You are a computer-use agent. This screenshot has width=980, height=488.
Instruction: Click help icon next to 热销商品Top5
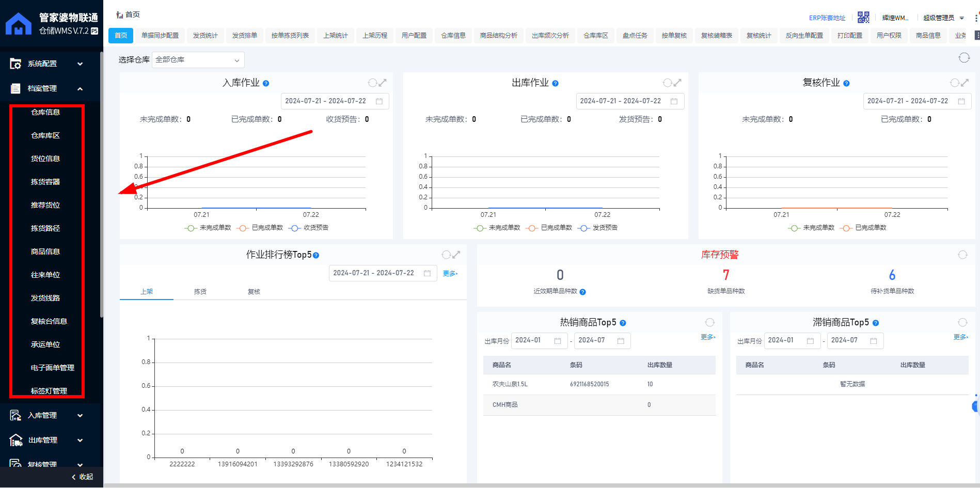(623, 323)
